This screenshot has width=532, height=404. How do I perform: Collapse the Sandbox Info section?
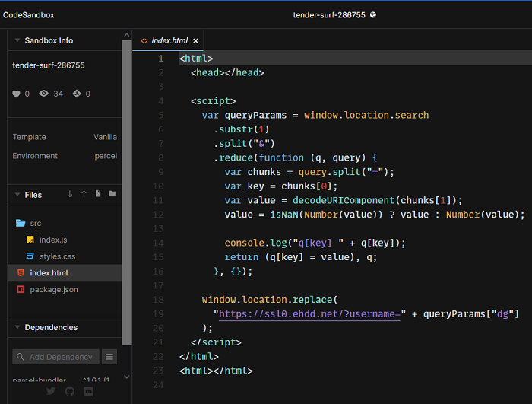[x=17, y=40]
